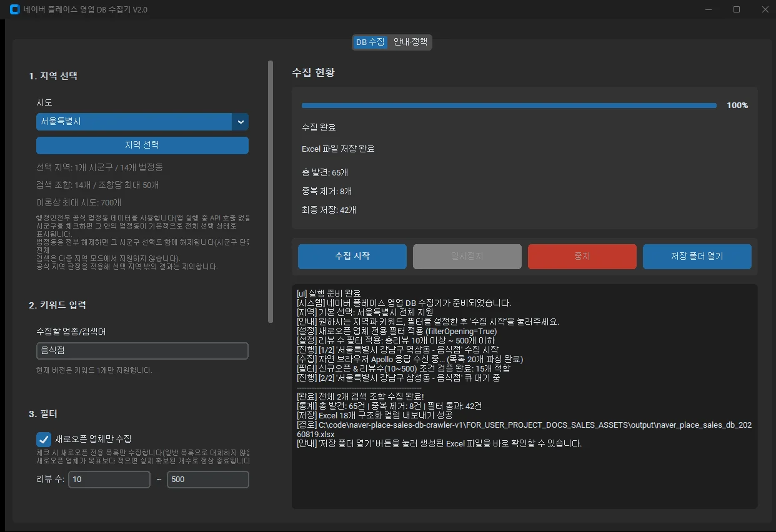
Task: Click the 100% percentage label
Action: coord(737,106)
